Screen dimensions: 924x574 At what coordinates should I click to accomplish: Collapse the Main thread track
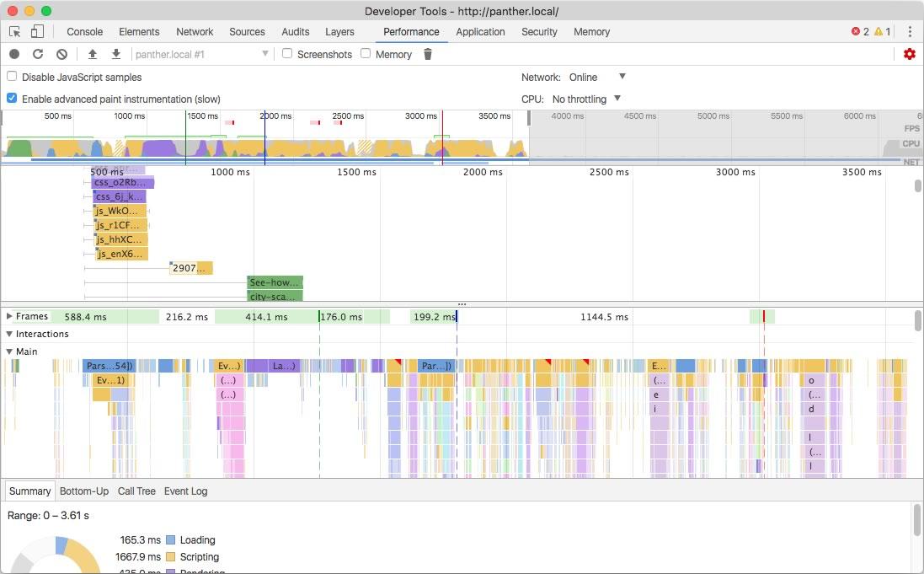click(x=9, y=351)
